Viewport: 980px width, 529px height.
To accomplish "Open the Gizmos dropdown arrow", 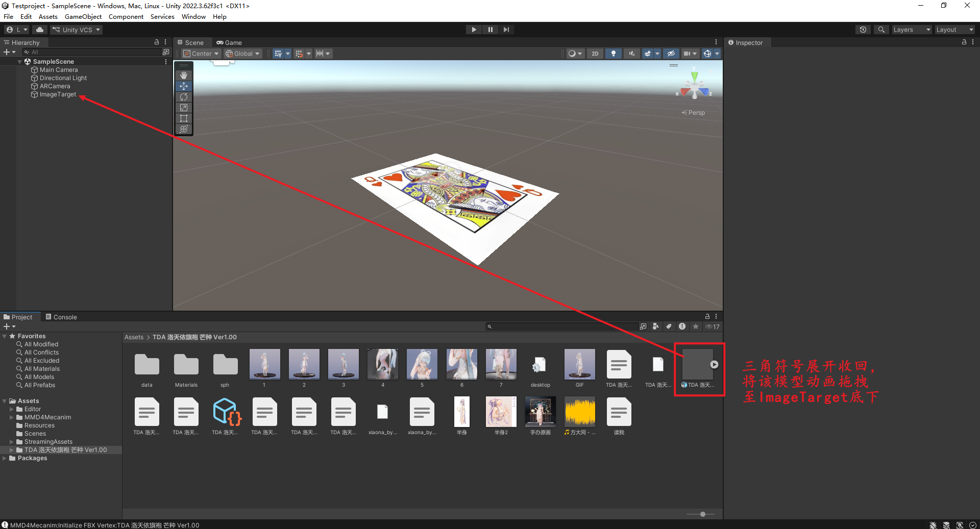I will click(x=717, y=54).
